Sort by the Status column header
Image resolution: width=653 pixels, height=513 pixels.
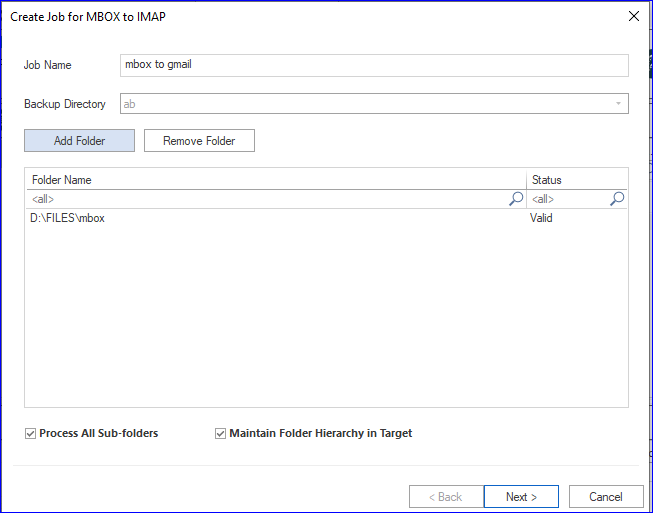pyautogui.click(x=577, y=180)
